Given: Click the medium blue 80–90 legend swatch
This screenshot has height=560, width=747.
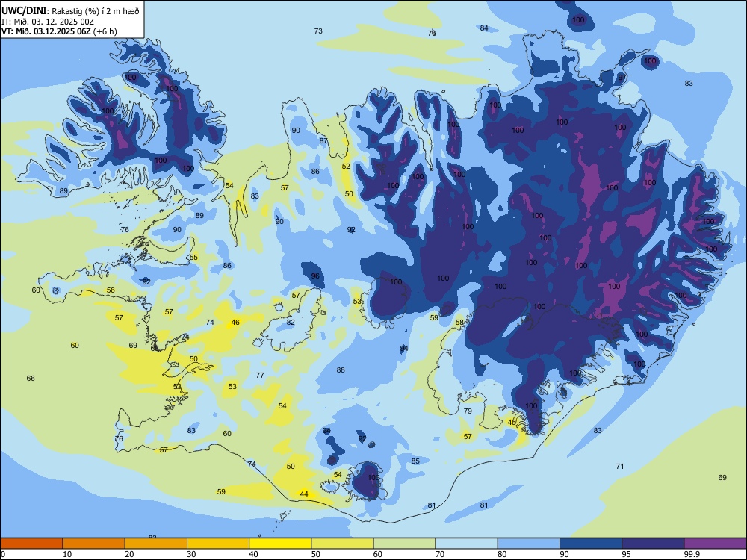Looking at the screenshot, I should point(529,544).
